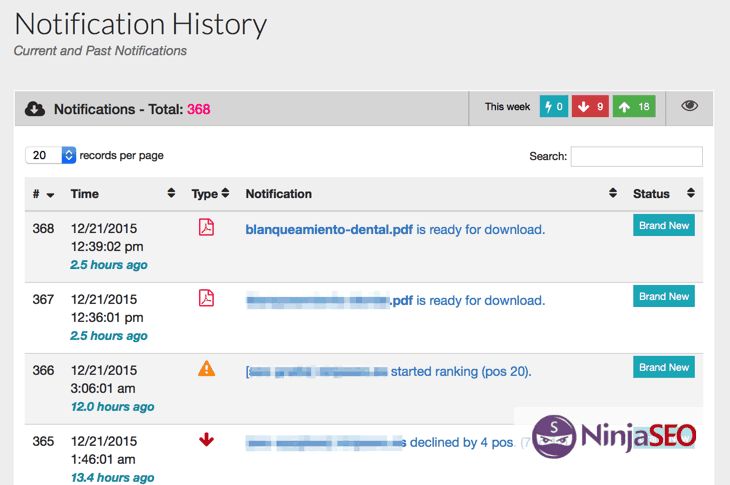Click the cloud download icon beside Notifications
Screen dimensions: 730x485
click(35, 109)
